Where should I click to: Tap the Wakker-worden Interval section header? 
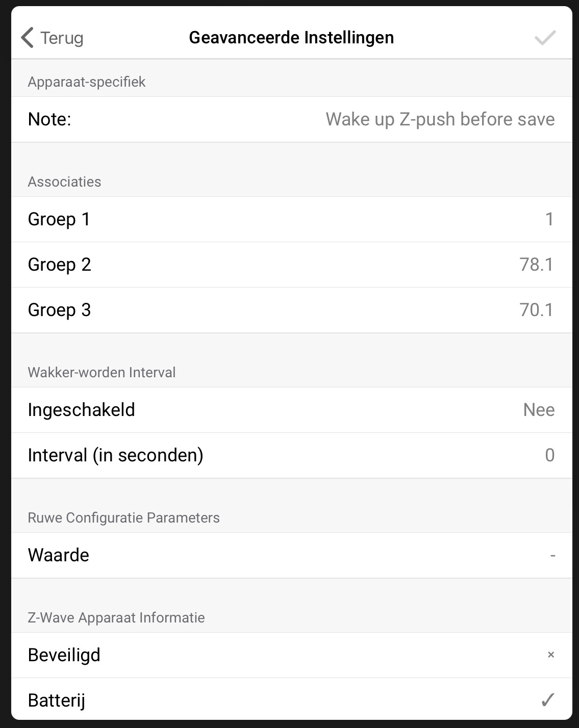(102, 373)
